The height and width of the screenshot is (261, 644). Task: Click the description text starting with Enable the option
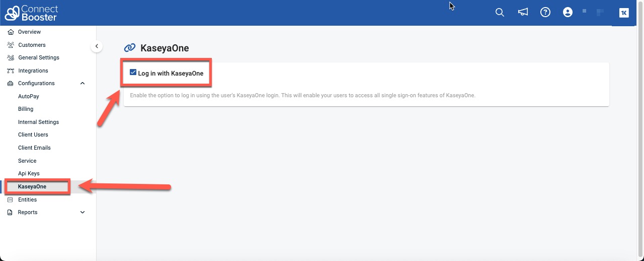tap(302, 95)
